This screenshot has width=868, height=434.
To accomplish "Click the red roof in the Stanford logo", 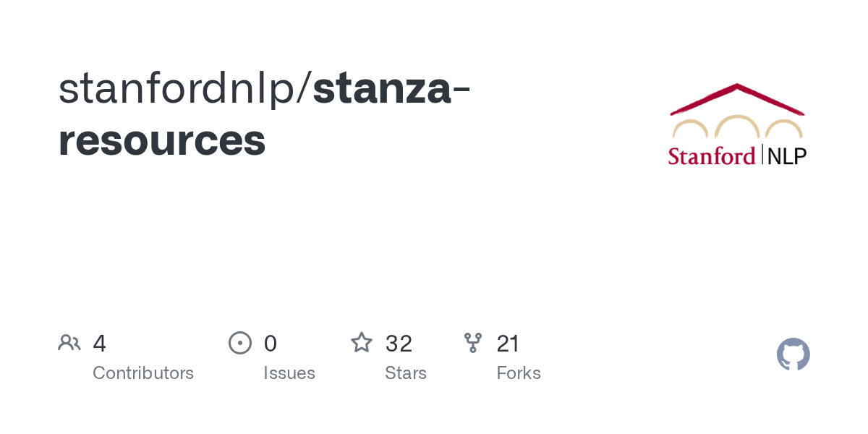I will coord(736,98).
